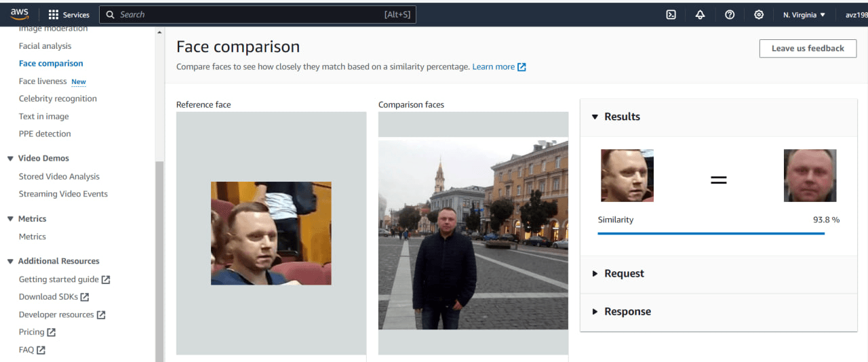The width and height of the screenshot is (868, 362).
Task: Open the help question mark icon
Action: [730, 15]
